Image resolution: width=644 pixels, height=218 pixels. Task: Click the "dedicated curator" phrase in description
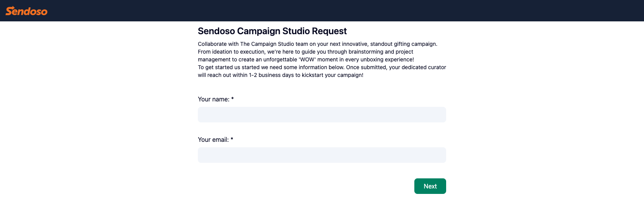click(x=424, y=67)
